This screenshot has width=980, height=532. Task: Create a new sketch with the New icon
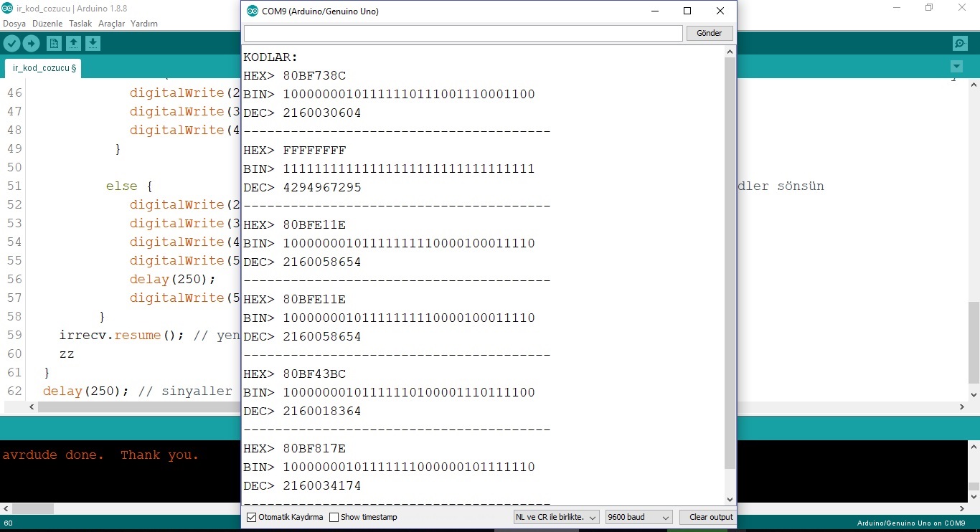pyautogui.click(x=54, y=43)
